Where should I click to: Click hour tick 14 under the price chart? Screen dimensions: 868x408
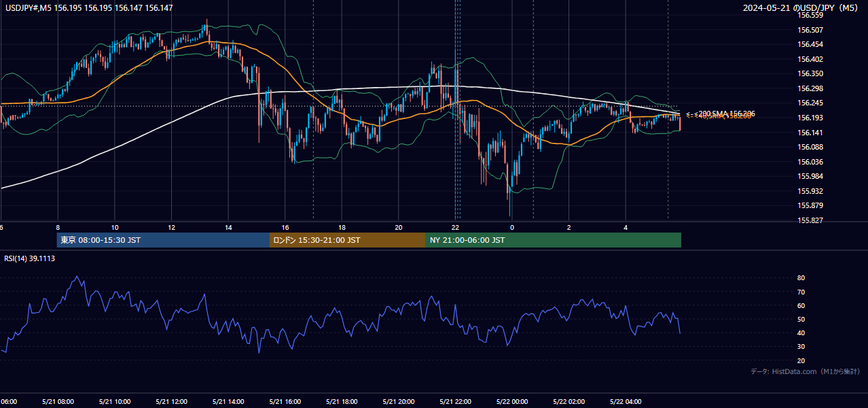[x=229, y=227]
